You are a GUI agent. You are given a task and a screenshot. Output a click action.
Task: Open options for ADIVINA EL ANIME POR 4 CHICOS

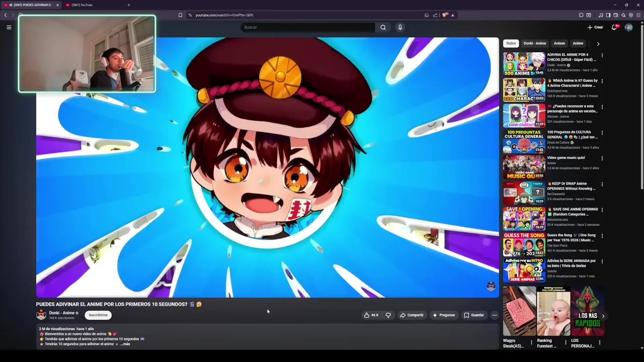[x=602, y=55]
